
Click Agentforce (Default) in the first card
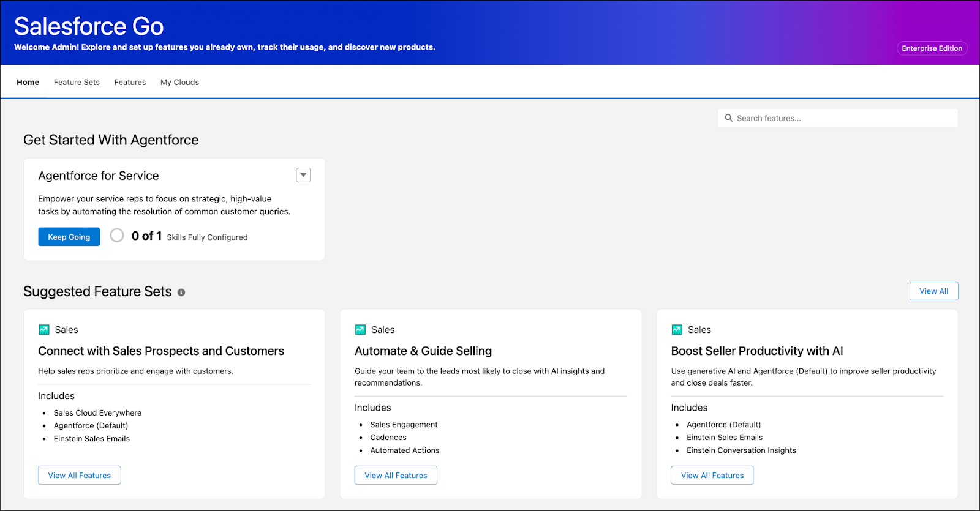coord(91,426)
